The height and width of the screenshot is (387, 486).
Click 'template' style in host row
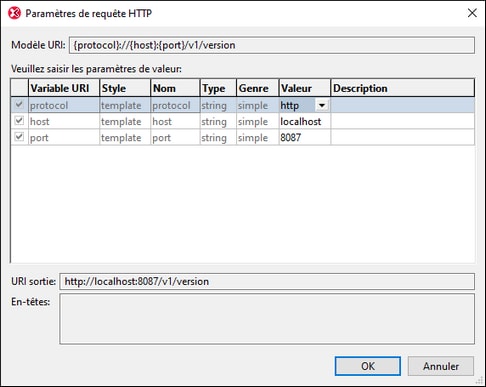pos(125,122)
